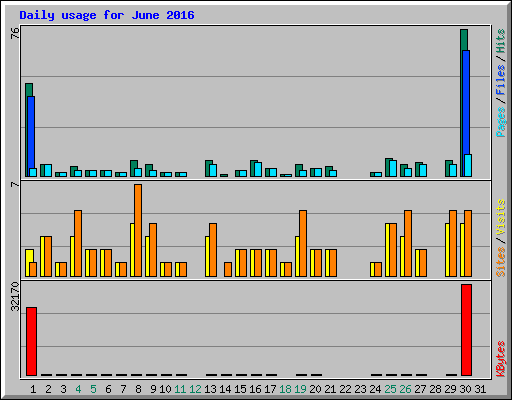This screenshot has height=400, width=512.
Task: Click the day '31' axis label
Action: pos(480,389)
